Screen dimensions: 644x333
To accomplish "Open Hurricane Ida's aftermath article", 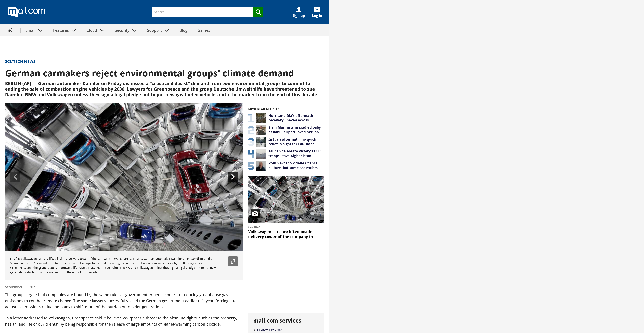I will click(291, 118).
